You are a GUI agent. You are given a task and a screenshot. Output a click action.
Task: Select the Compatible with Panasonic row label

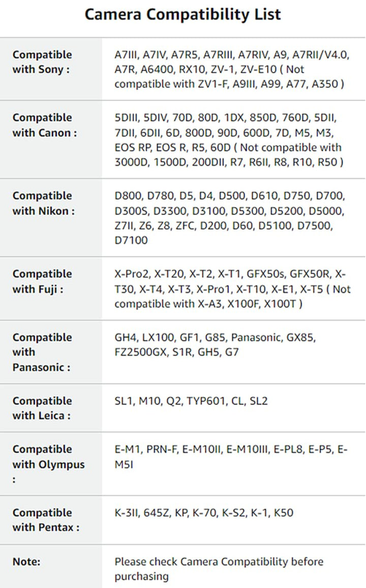42,352
